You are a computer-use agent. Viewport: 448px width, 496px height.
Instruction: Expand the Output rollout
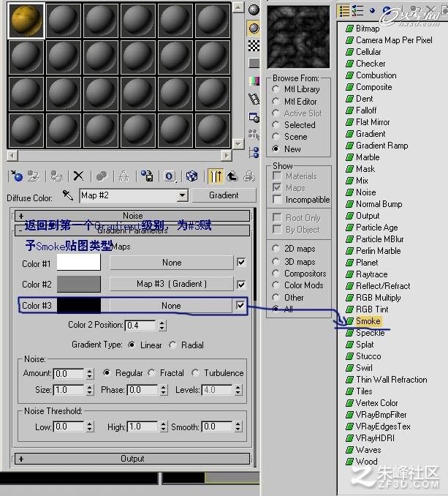coord(132,459)
